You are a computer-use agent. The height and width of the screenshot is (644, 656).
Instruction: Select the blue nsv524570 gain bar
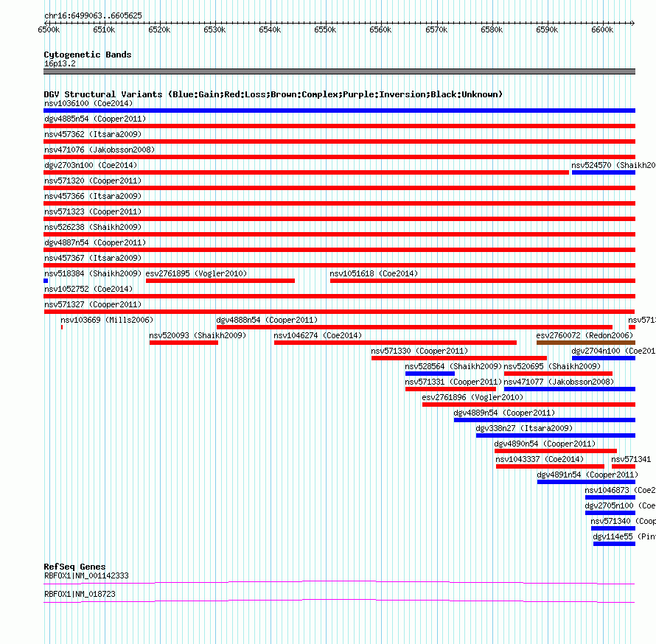604,172
